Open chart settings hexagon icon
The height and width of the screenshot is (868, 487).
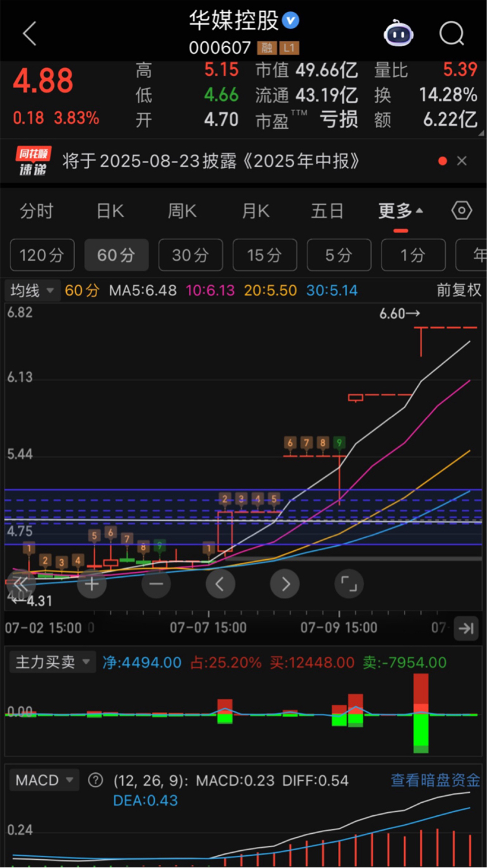[462, 211]
